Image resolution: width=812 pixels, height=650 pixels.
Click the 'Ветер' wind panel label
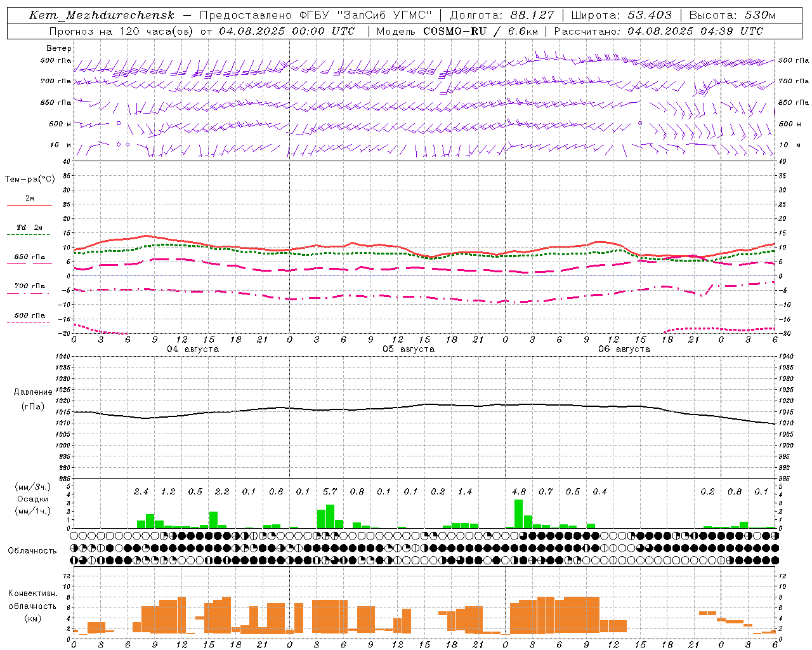(59, 48)
